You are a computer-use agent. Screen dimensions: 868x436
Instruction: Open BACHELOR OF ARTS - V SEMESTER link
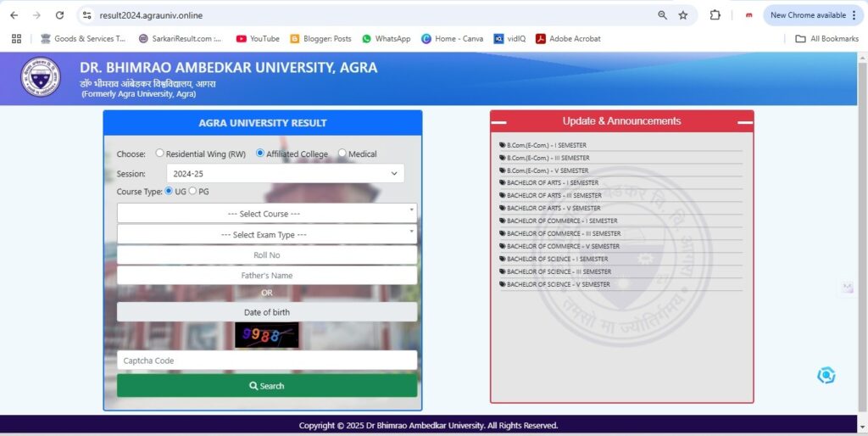(x=554, y=209)
